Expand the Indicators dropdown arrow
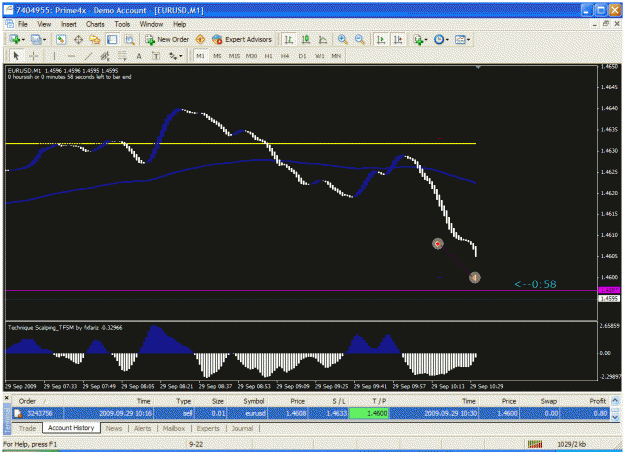The height and width of the screenshot is (452, 625). click(426, 40)
